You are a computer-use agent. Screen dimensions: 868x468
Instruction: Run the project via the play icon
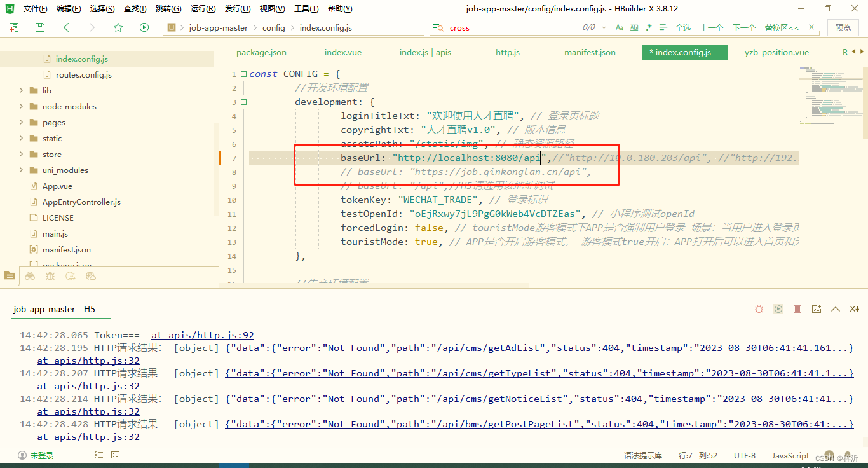[144, 27]
